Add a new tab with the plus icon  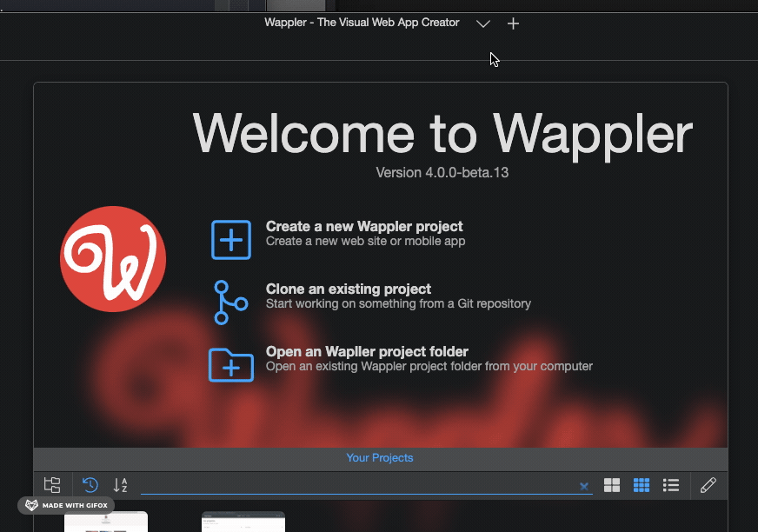(513, 23)
